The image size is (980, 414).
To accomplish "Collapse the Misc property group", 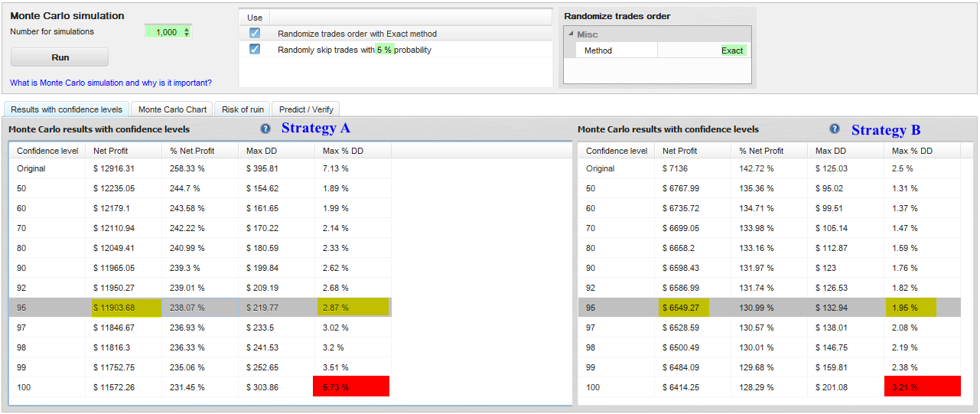I will tap(571, 34).
